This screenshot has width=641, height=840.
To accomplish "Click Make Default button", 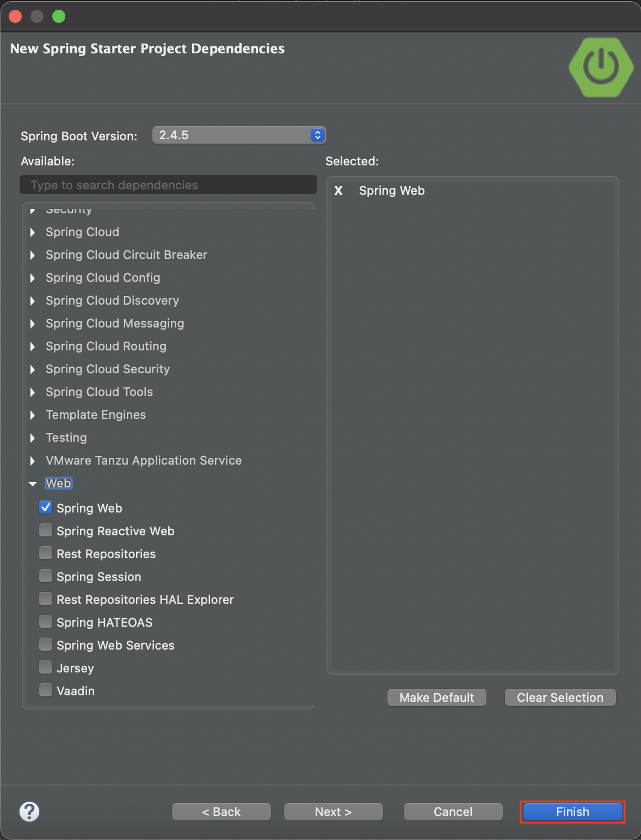I will (436, 697).
